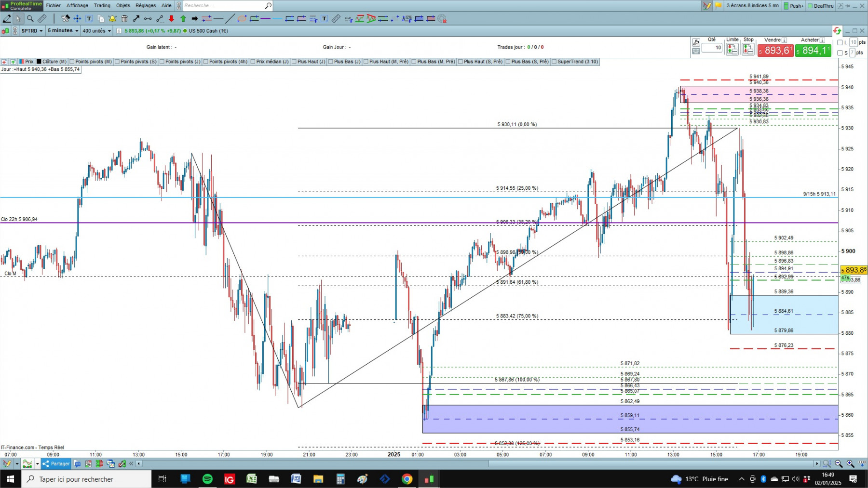
Task: Select the trash bin delete tool
Action: pos(124,19)
